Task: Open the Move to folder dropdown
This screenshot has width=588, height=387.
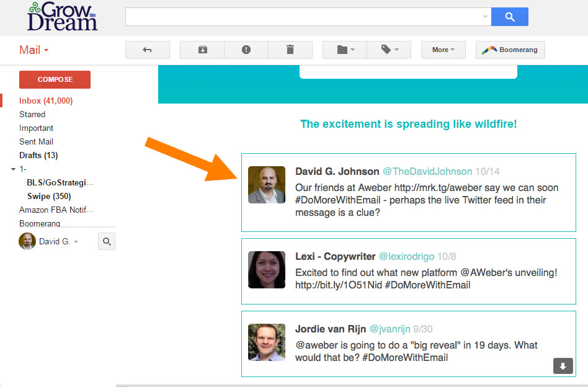Action: (x=345, y=50)
